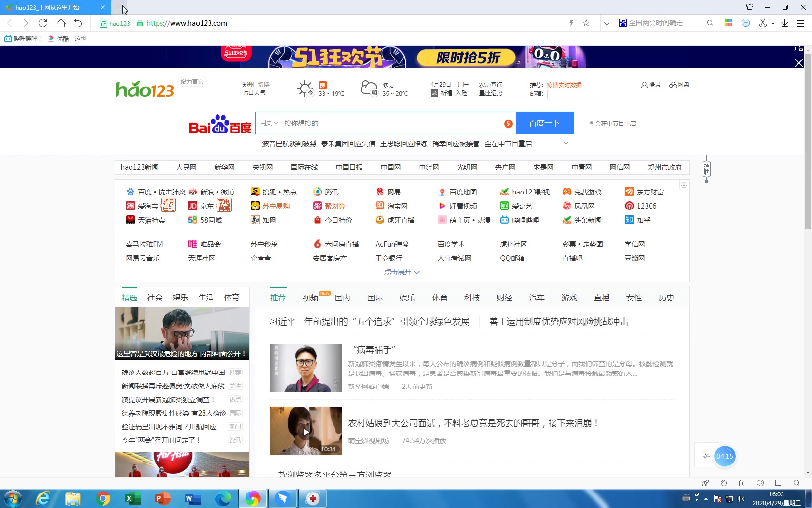
Task: Mute the speaker in the system tray
Action: [x=741, y=498]
